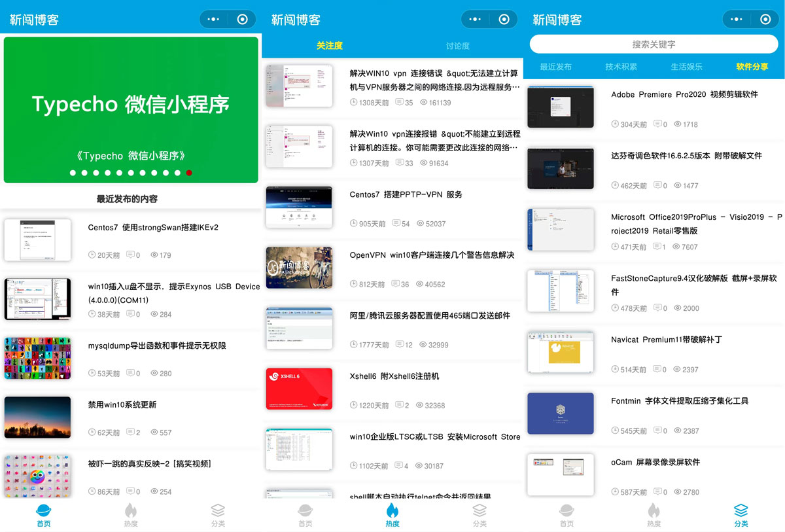This screenshot has width=785, height=532.
Task: Click the thumbnail for FastStoneCapture9.4汉化破解版
Action: tap(561, 291)
